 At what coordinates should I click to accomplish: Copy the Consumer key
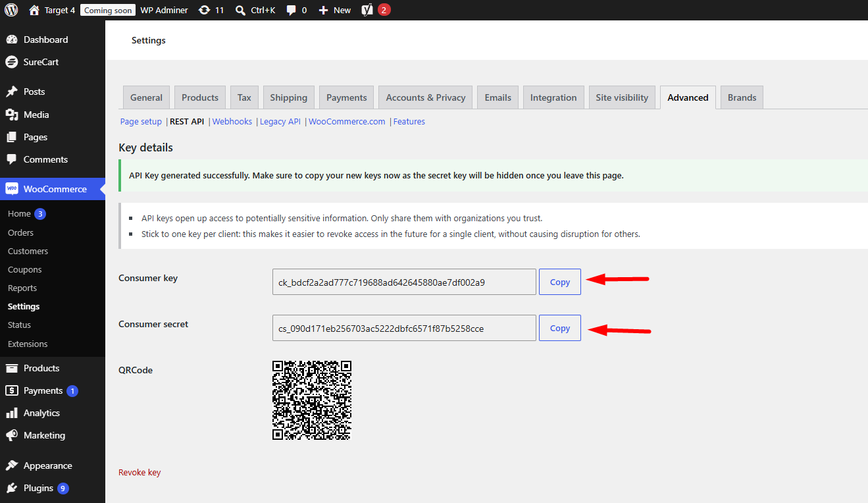tap(560, 282)
